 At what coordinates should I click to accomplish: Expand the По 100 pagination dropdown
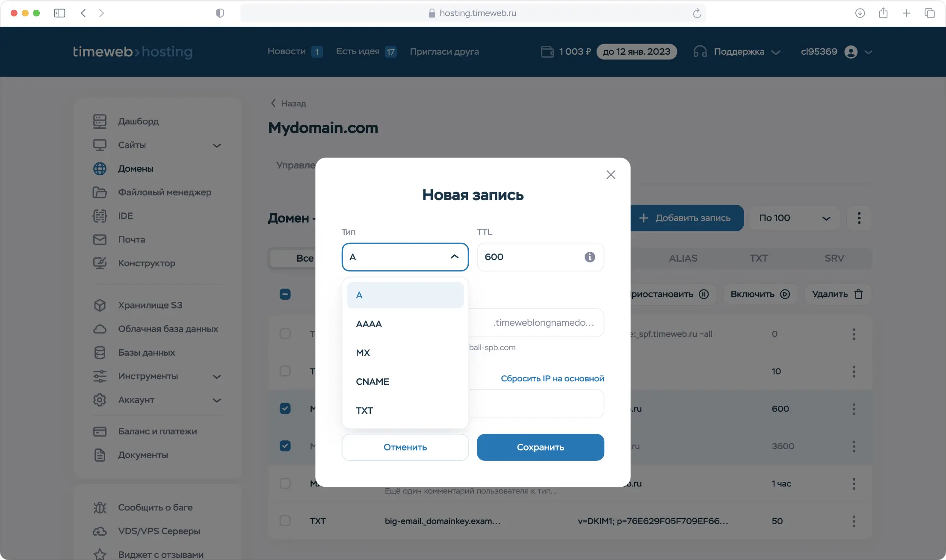point(794,218)
